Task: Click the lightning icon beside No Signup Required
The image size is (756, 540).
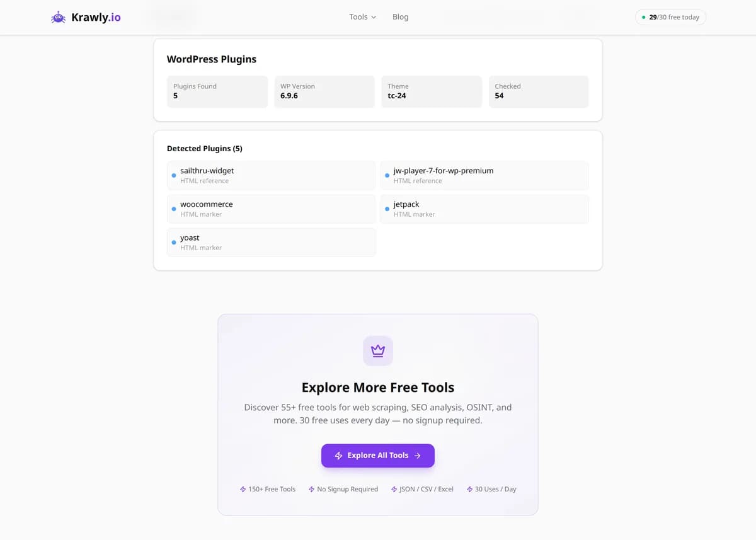Action: point(311,489)
